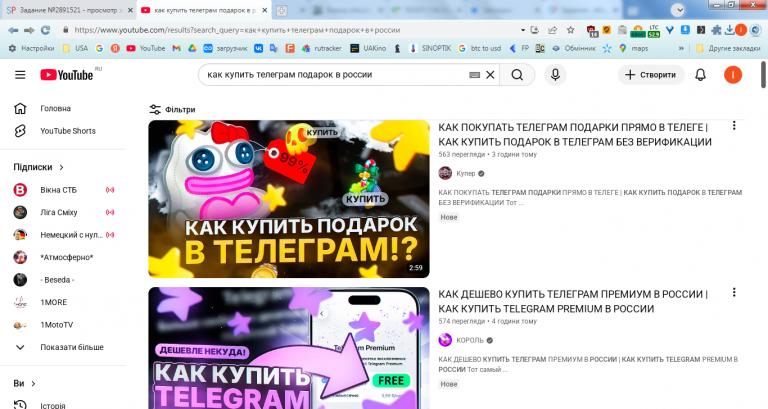Expand the Підписки subscriptions section
The width and height of the screenshot is (768, 409).
coord(39,167)
